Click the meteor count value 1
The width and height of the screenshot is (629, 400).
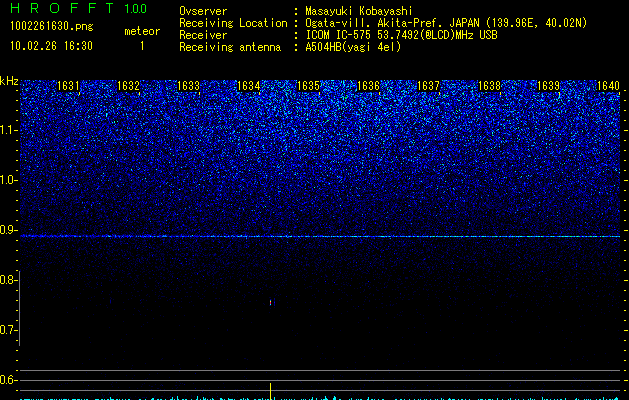pyautogui.click(x=142, y=46)
